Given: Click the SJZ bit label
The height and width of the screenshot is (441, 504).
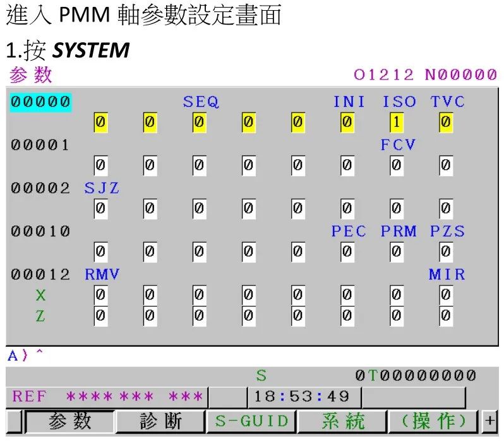Looking at the screenshot, I should coord(102,188).
